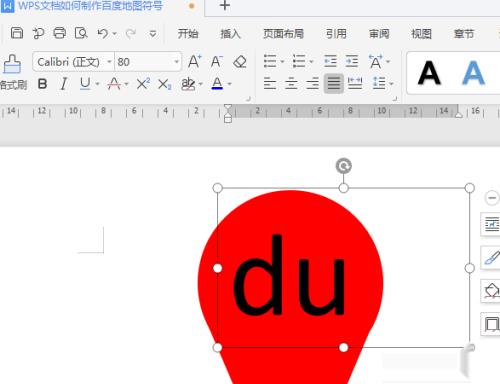Click the Print icon
500x384 pixels.
60,33
